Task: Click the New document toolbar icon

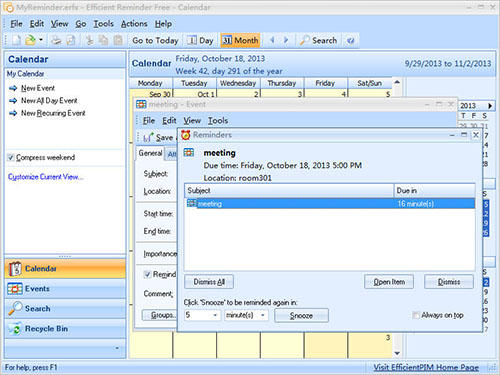Action: [16, 40]
